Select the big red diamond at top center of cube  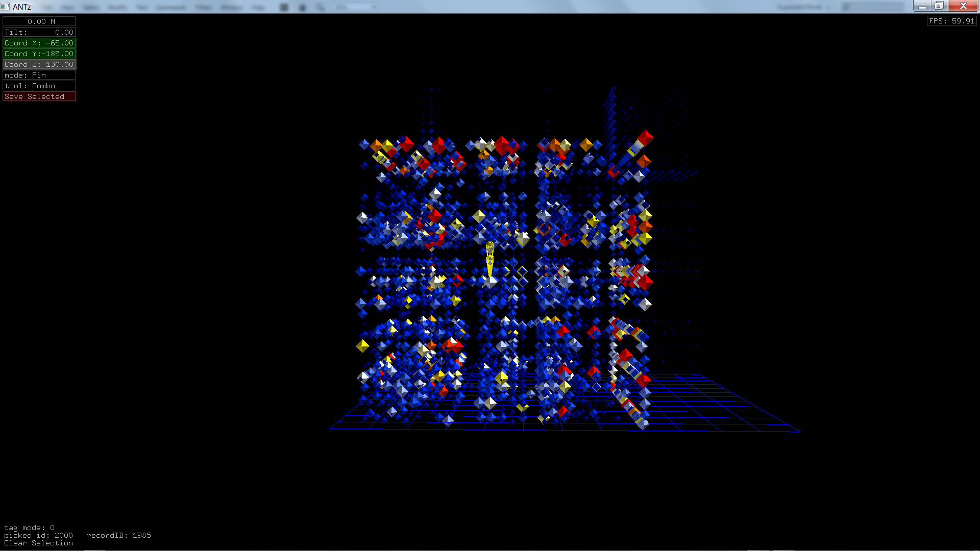pos(502,144)
